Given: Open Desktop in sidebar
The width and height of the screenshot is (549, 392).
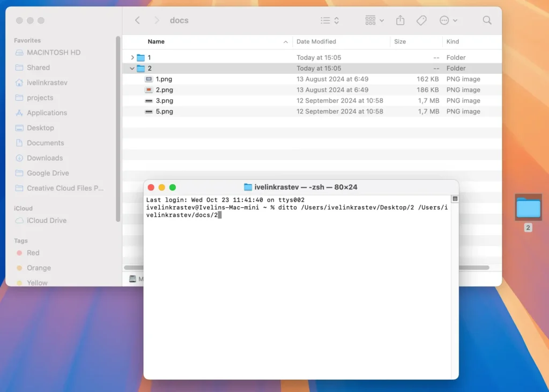Looking at the screenshot, I should 40,127.
